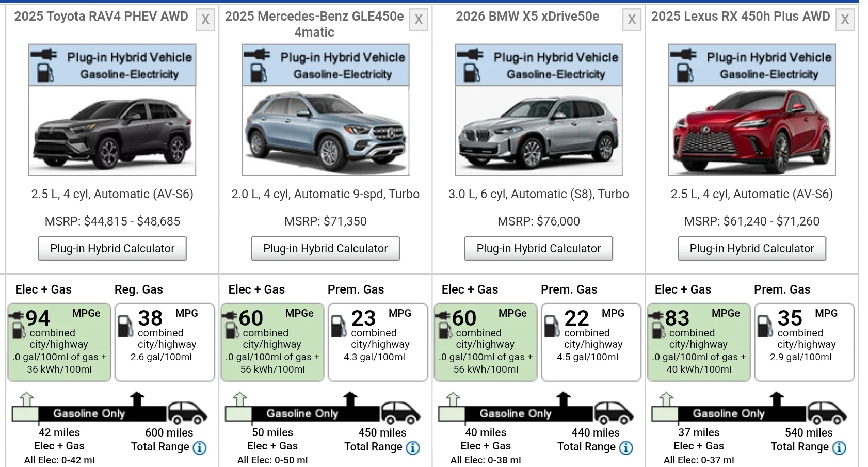Image resolution: width=868 pixels, height=467 pixels.
Task: Click the gray Toyota RAV4 photo
Action: pos(112,131)
